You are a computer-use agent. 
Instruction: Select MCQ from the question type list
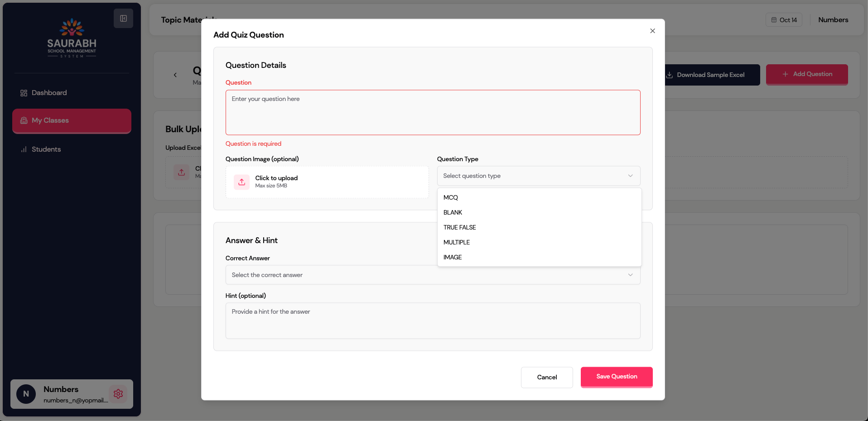coord(451,197)
